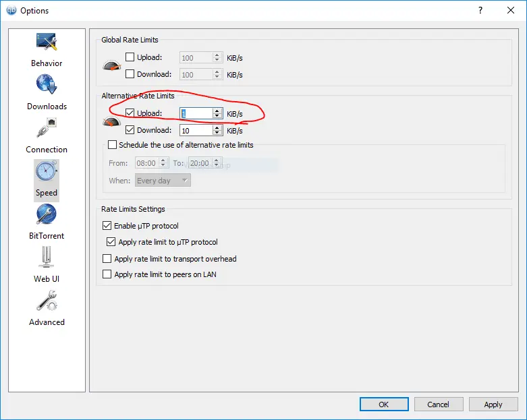
Task: Open the BitTorrent wrench globe icon
Action: click(x=47, y=214)
